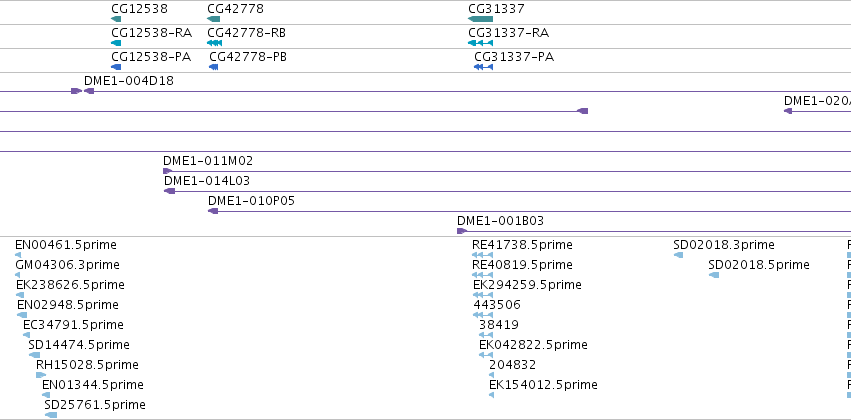Click the DME1-010P05 BAC end marker
Image resolution: width=851 pixels, height=420 pixels.
[213, 211]
